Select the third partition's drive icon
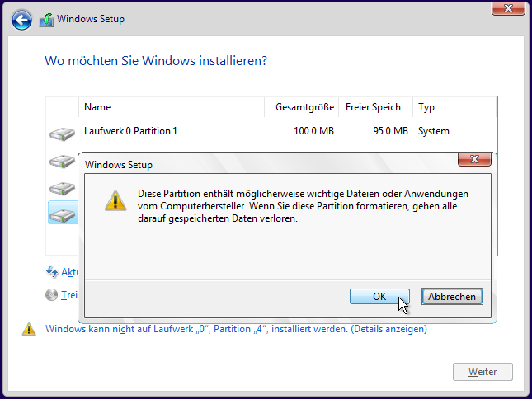Image resolution: width=532 pixels, height=399 pixels. (x=62, y=189)
